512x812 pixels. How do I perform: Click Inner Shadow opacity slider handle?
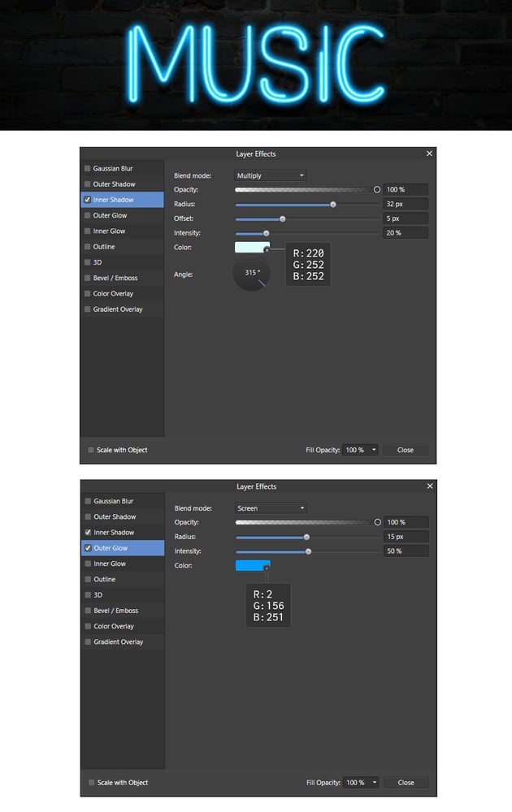click(x=377, y=189)
